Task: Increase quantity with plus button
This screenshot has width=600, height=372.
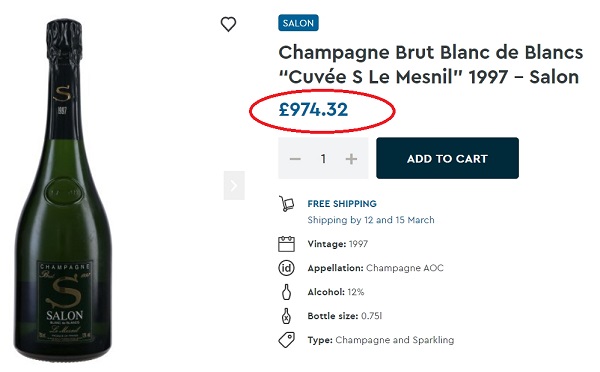Action: click(x=351, y=158)
